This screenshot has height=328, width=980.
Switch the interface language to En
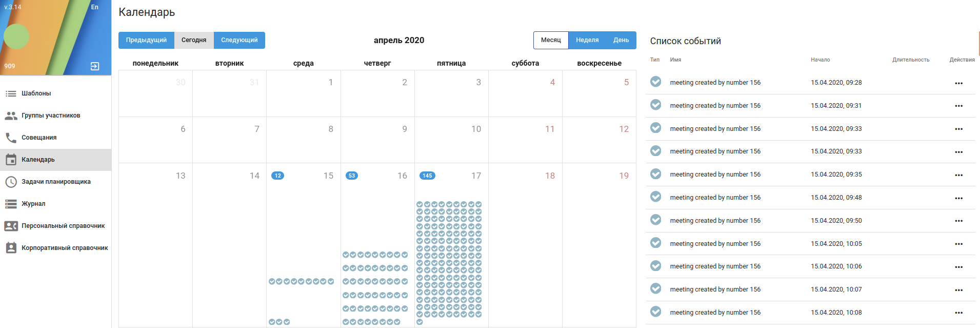(94, 7)
